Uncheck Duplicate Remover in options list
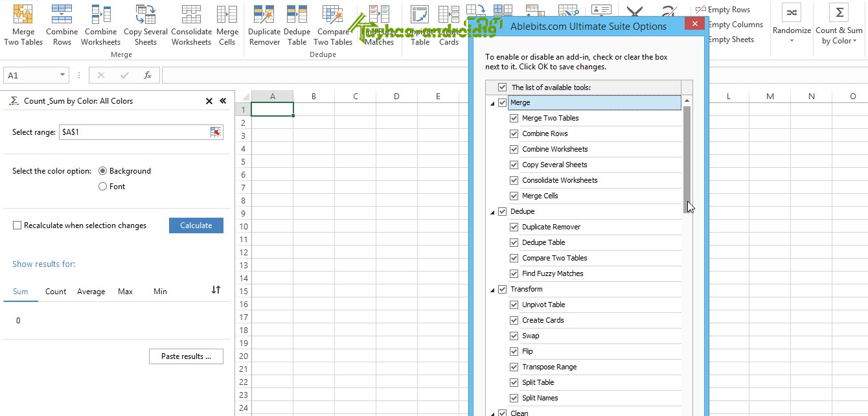This screenshot has width=868, height=416. [514, 227]
